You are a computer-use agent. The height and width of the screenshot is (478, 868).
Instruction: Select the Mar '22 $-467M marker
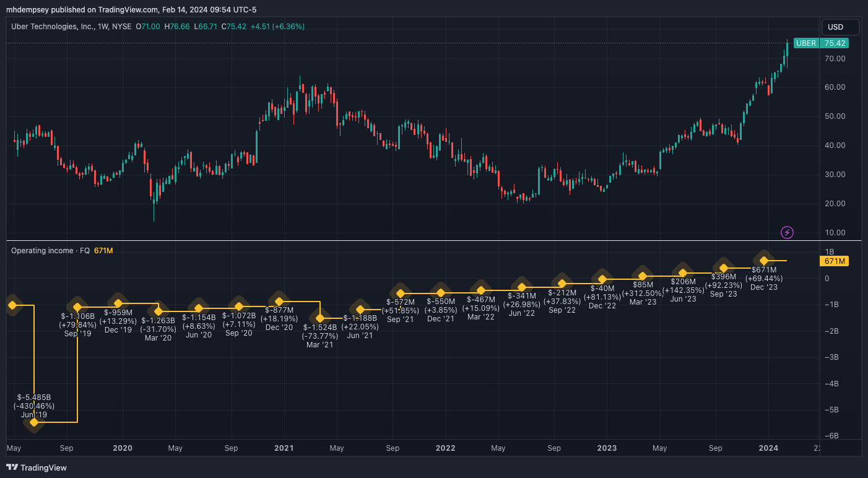[481, 290]
